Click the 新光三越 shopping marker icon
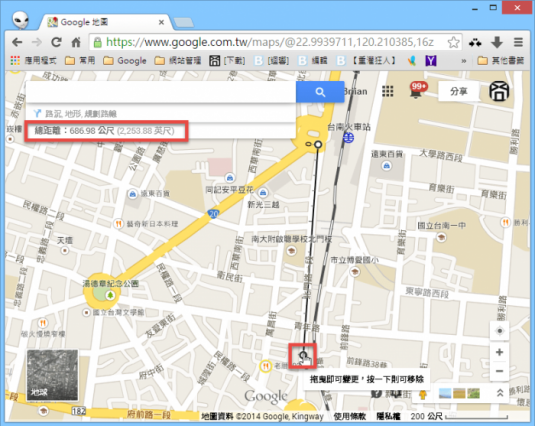 click(263, 193)
